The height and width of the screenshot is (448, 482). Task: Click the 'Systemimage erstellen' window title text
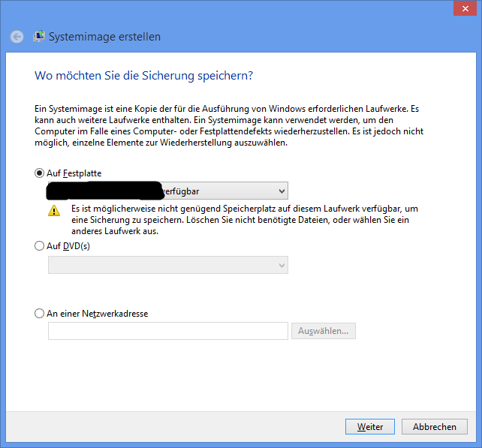(104, 37)
